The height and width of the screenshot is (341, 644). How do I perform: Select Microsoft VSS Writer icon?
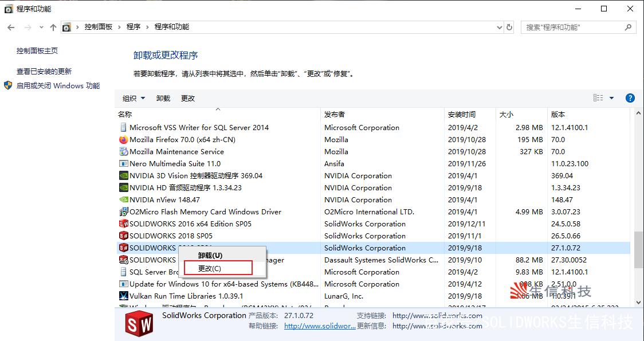click(x=123, y=128)
